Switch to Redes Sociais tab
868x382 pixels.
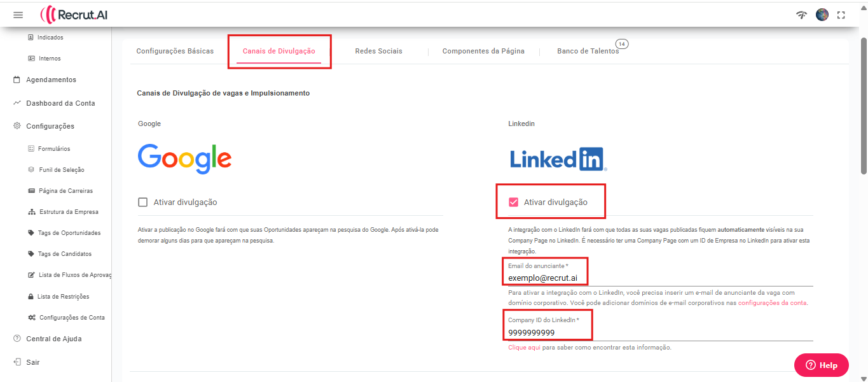click(x=378, y=51)
